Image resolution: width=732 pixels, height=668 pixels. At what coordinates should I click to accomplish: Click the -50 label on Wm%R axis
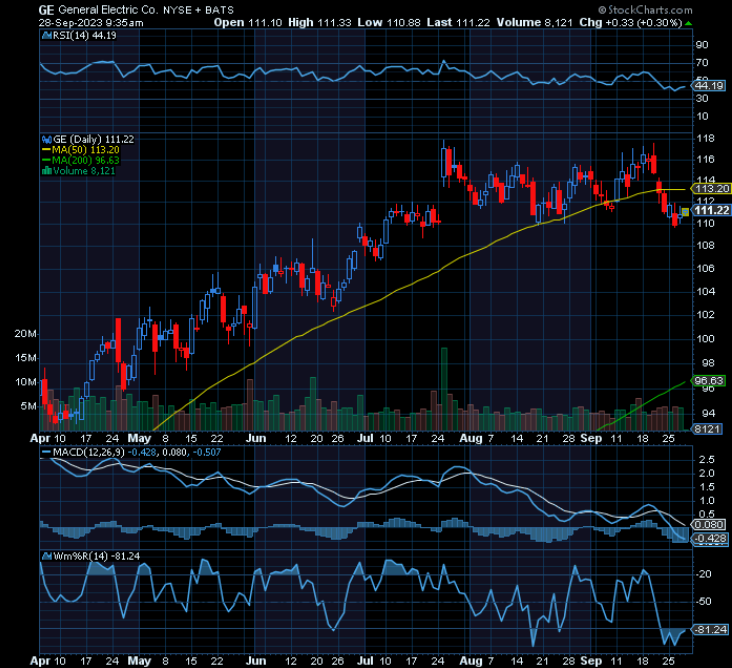pos(704,601)
